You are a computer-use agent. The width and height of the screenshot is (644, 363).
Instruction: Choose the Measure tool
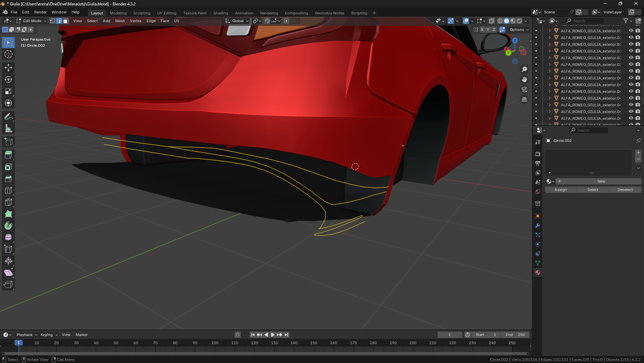(x=8, y=129)
